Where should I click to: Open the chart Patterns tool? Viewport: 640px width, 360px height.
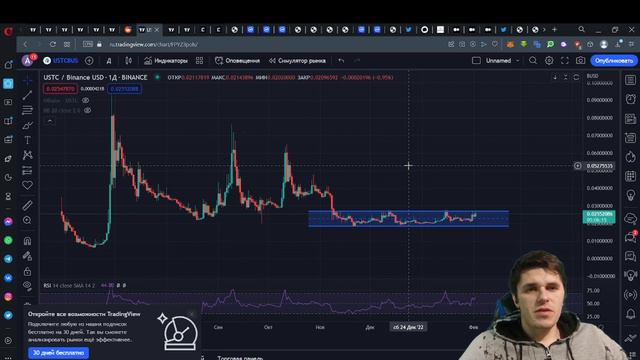27,155
